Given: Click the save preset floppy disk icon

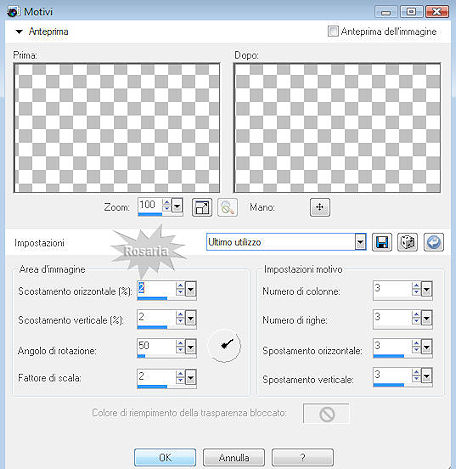Looking at the screenshot, I should coord(382,242).
